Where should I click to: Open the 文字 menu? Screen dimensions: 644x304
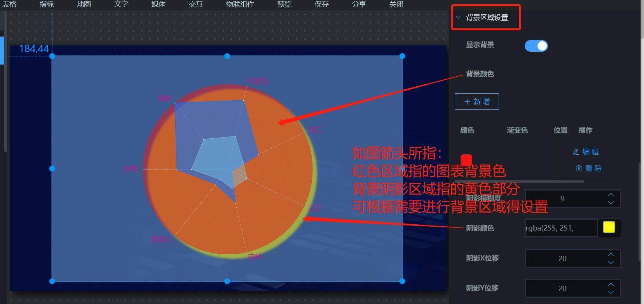click(x=121, y=4)
